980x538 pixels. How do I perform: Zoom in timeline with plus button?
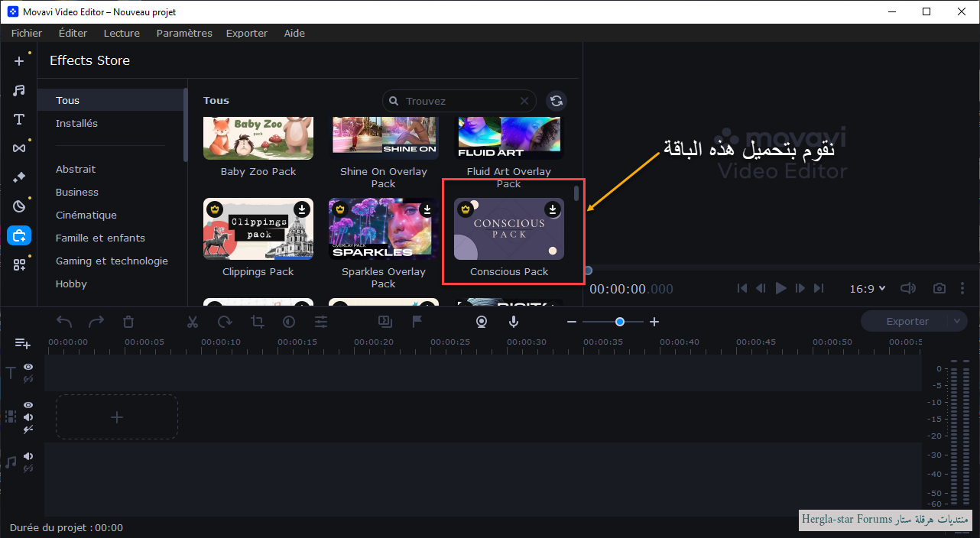coord(654,322)
